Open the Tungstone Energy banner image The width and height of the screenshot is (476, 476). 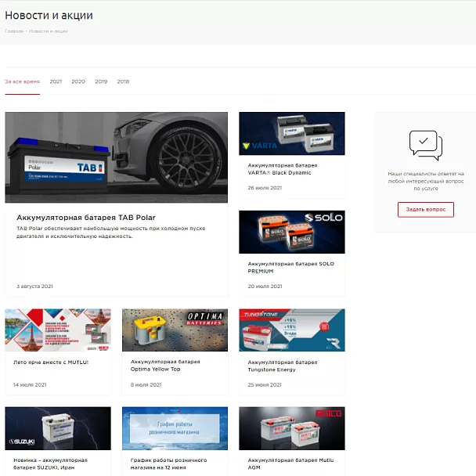[292, 330]
